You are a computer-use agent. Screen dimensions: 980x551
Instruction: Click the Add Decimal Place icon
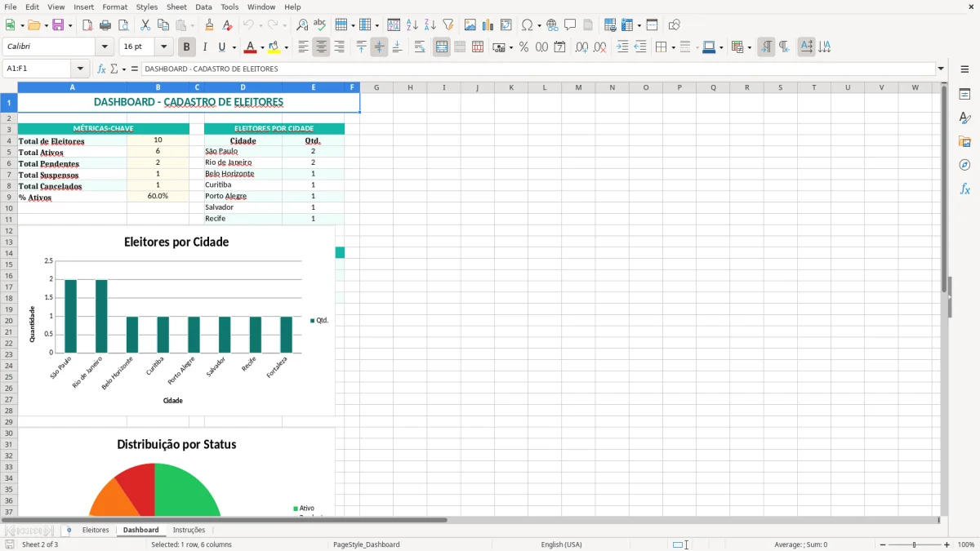pos(581,47)
